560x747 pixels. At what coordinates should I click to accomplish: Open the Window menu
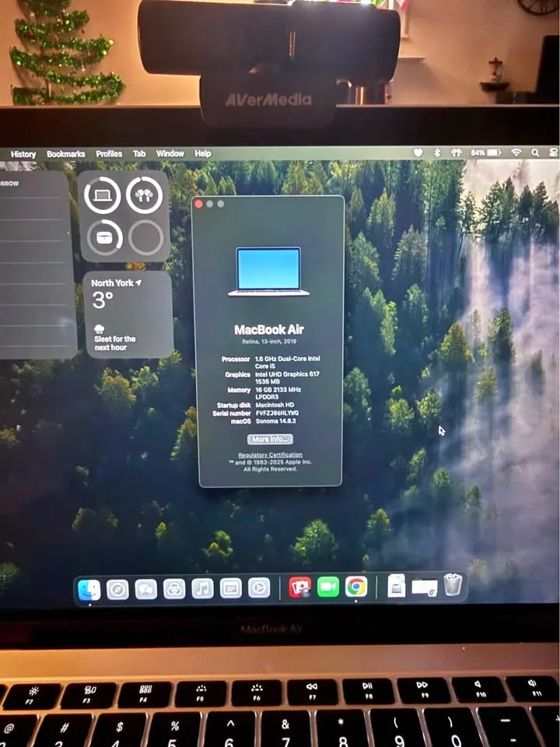(x=170, y=153)
